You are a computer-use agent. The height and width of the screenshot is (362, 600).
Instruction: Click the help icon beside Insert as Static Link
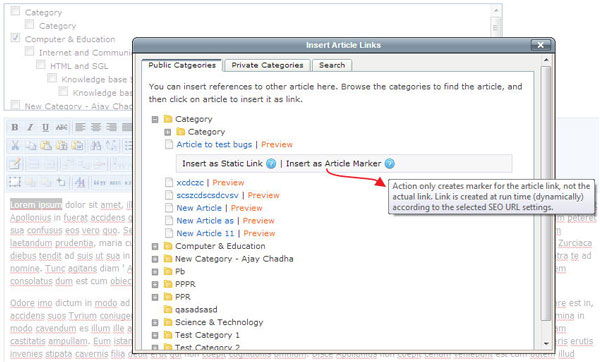(271, 164)
